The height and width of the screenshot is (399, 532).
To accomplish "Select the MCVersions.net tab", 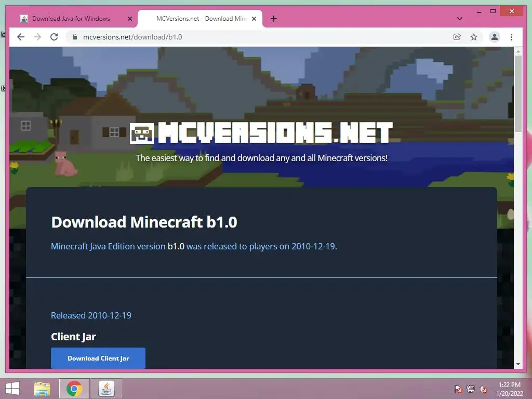I will click(200, 19).
